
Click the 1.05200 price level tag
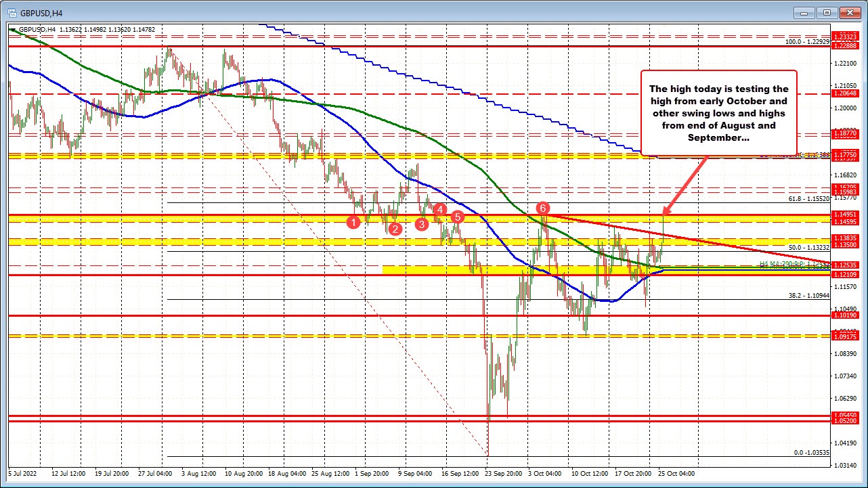point(845,422)
